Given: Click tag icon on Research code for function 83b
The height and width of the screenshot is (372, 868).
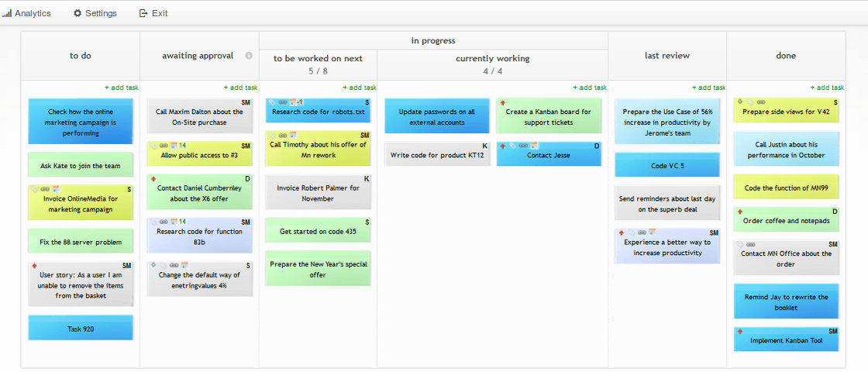Looking at the screenshot, I should 153,222.
